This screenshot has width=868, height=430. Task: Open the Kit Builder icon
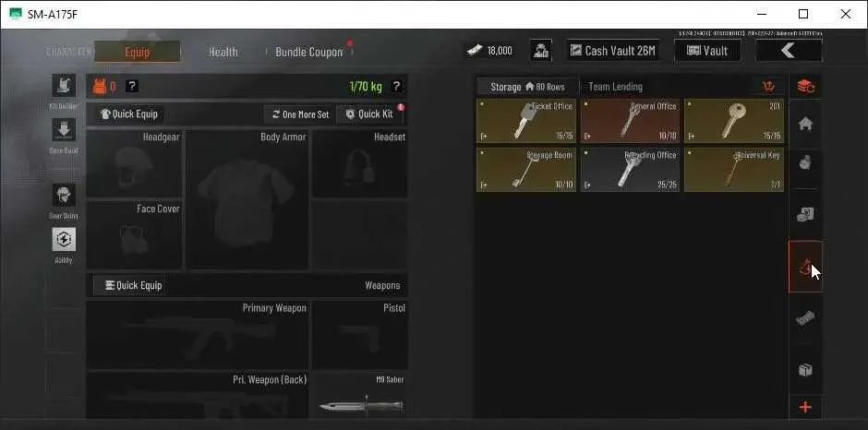[x=64, y=85]
